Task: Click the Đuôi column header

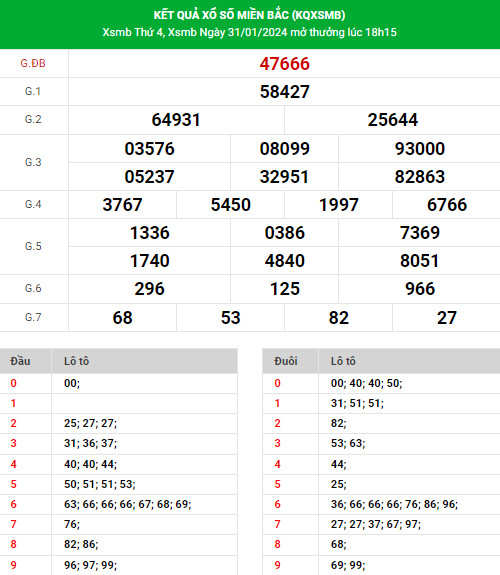Action: (x=286, y=361)
